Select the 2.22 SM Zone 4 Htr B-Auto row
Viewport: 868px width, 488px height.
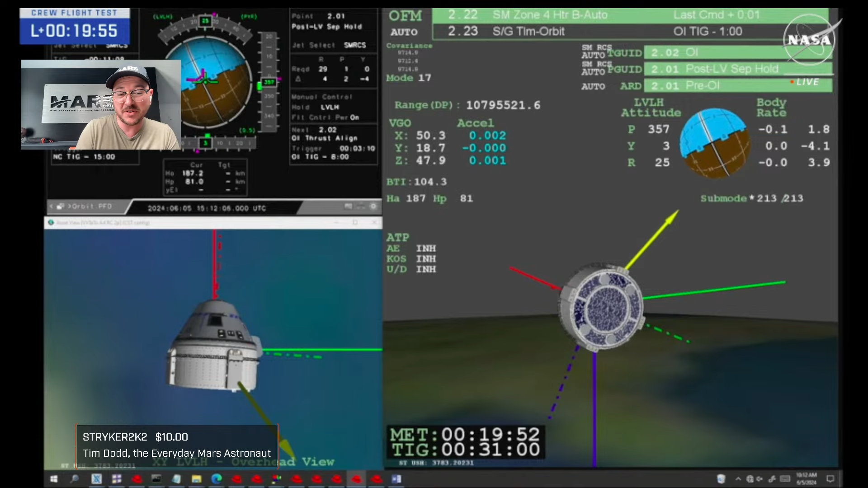[630, 15]
